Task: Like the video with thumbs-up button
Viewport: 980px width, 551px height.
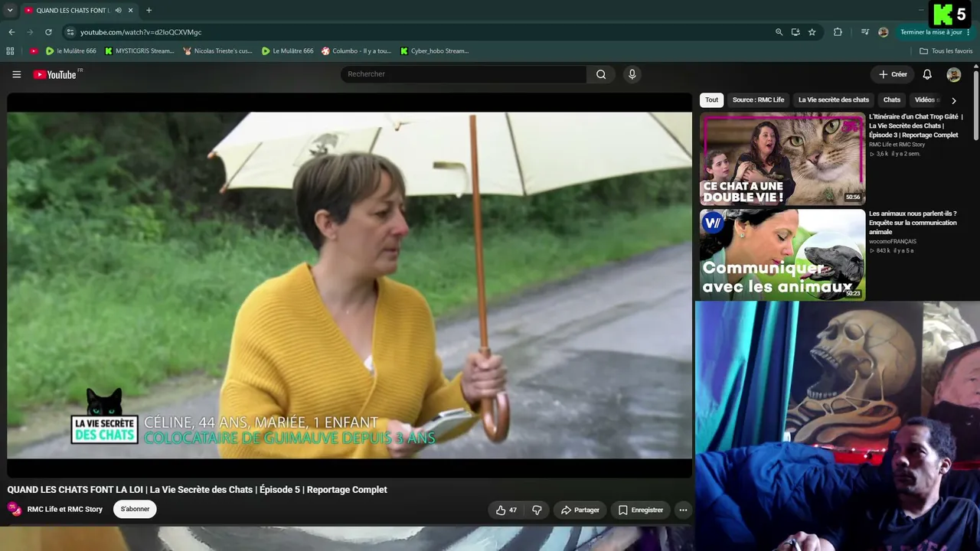Action: (506, 510)
